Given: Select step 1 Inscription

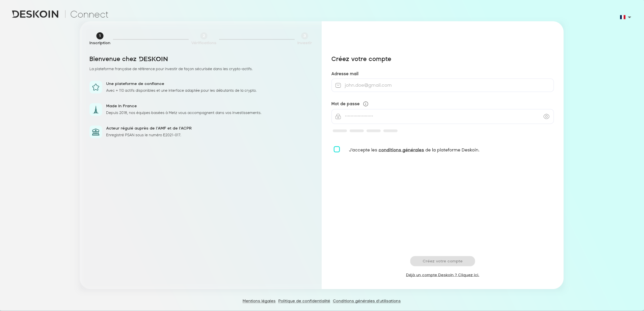Looking at the screenshot, I should [100, 36].
